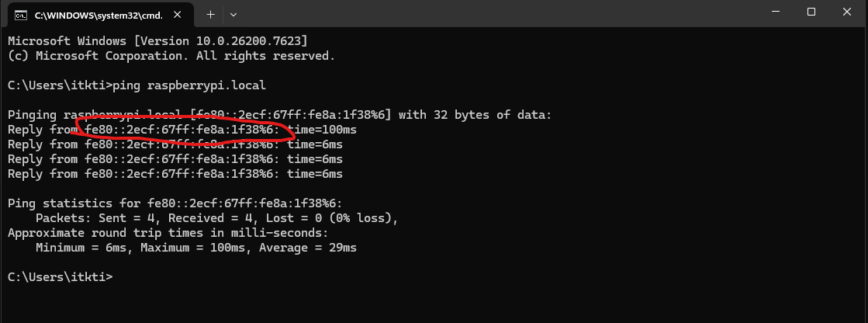
Task: Click the "time=100ms" reply value
Action: coord(323,130)
